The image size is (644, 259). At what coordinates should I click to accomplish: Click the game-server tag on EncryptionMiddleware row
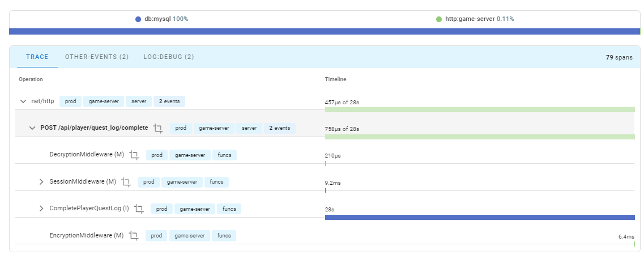tap(189, 236)
